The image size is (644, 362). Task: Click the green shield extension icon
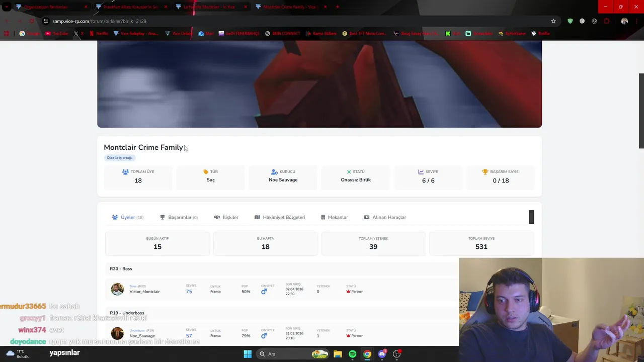[x=570, y=21]
